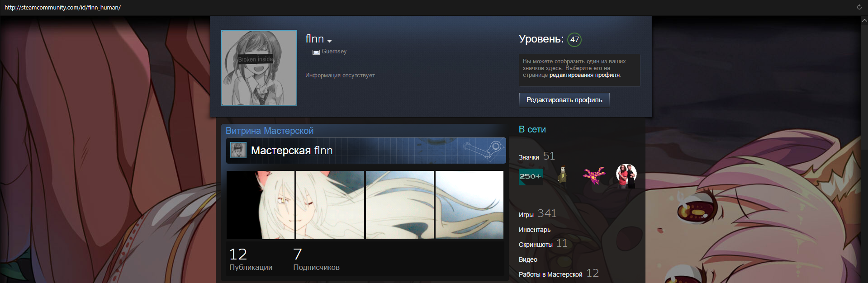
Task: Open Работы в Мастерской 12 link
Action: pyautogui.click(x=559, y=274)
